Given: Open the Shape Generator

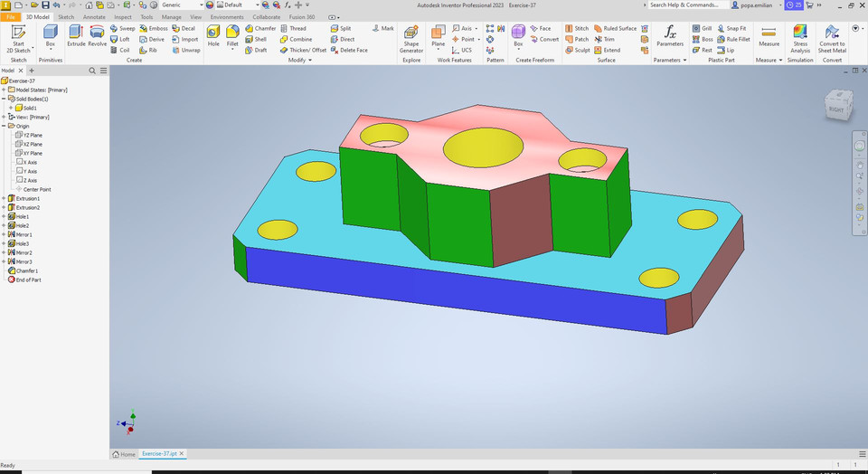Looking at the screenshot, I should point(411,39).
